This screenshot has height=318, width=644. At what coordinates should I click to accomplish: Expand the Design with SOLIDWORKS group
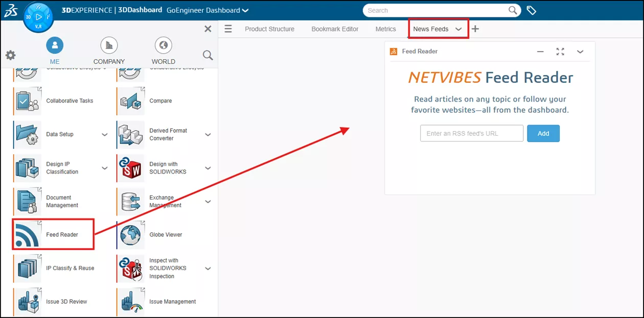coord(208,167)
